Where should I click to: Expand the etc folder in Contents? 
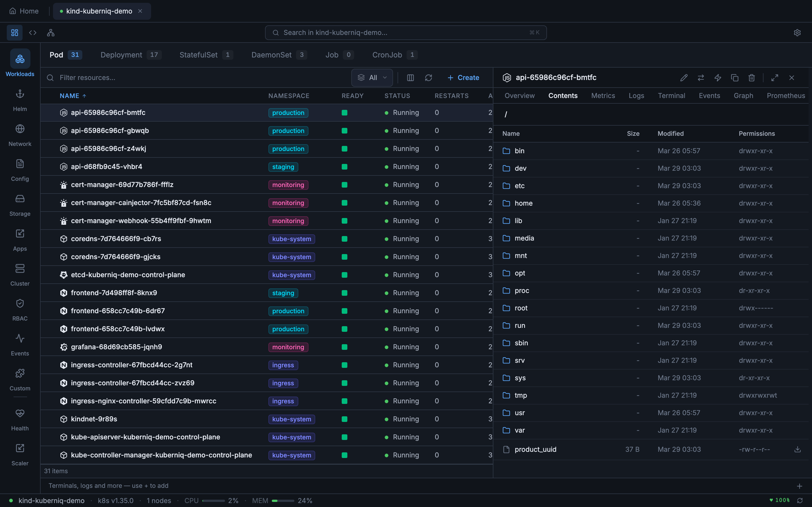(520, 185)
